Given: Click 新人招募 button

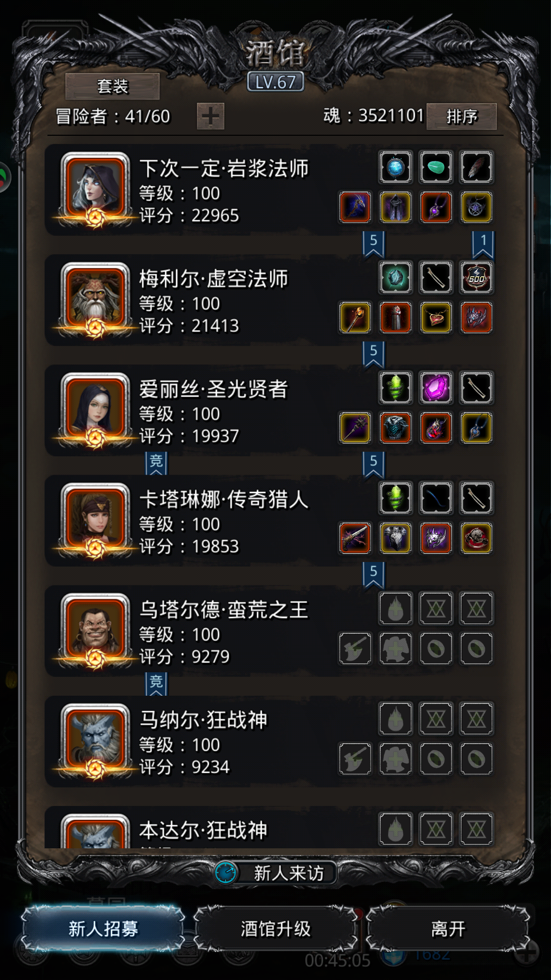Looking at the screenshot, I should coord(103,928).
